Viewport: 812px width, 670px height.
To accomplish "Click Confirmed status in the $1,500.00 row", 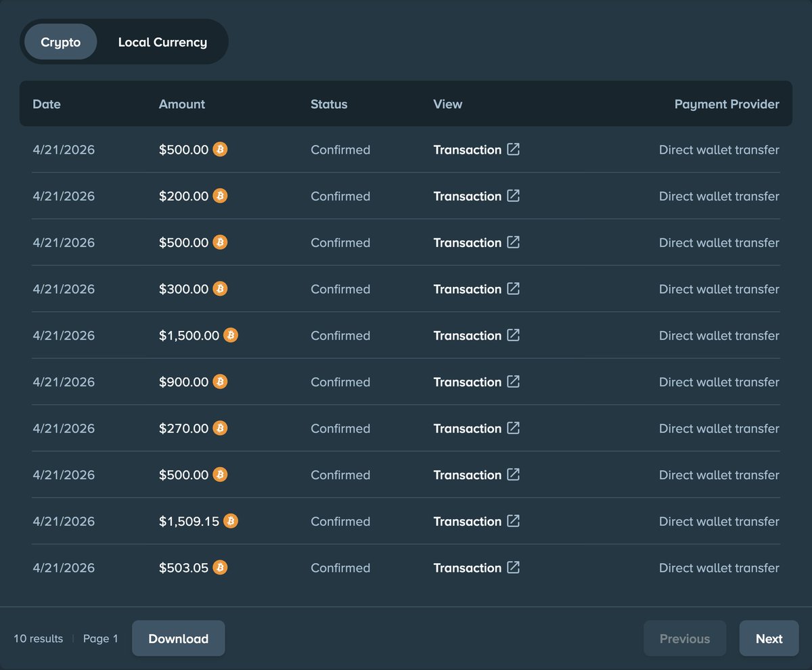I will (340, 336).
